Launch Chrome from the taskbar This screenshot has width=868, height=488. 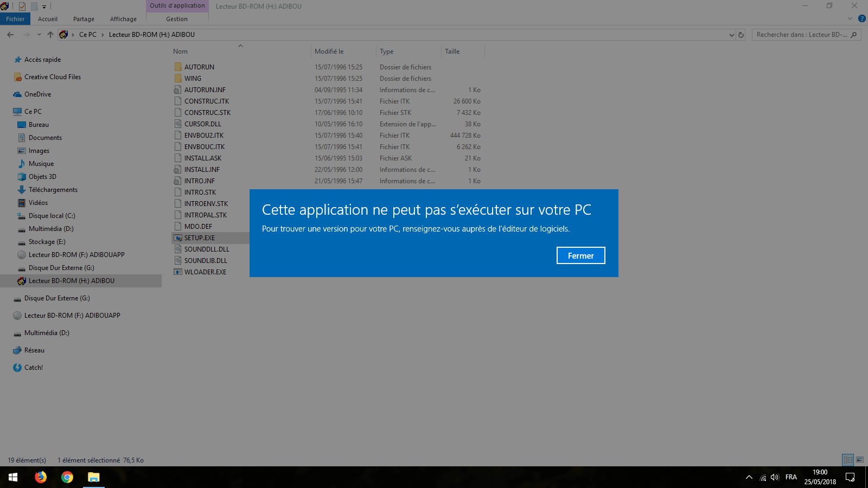pos(67,477)
